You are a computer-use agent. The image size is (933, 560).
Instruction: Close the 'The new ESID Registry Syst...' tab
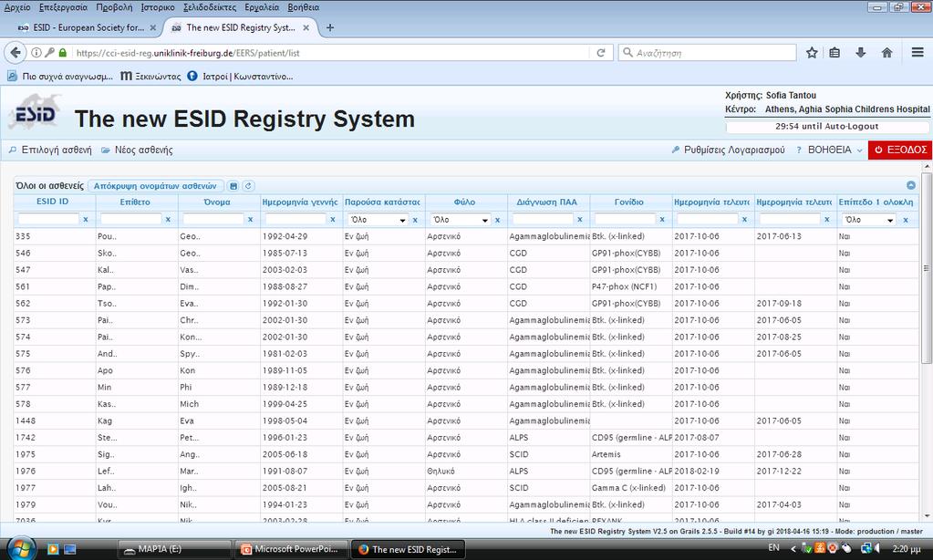306,27
